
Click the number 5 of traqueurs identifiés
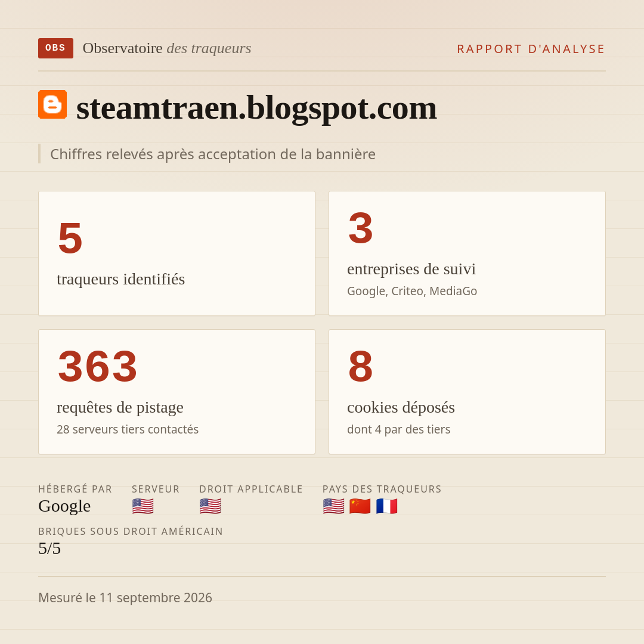70,238
